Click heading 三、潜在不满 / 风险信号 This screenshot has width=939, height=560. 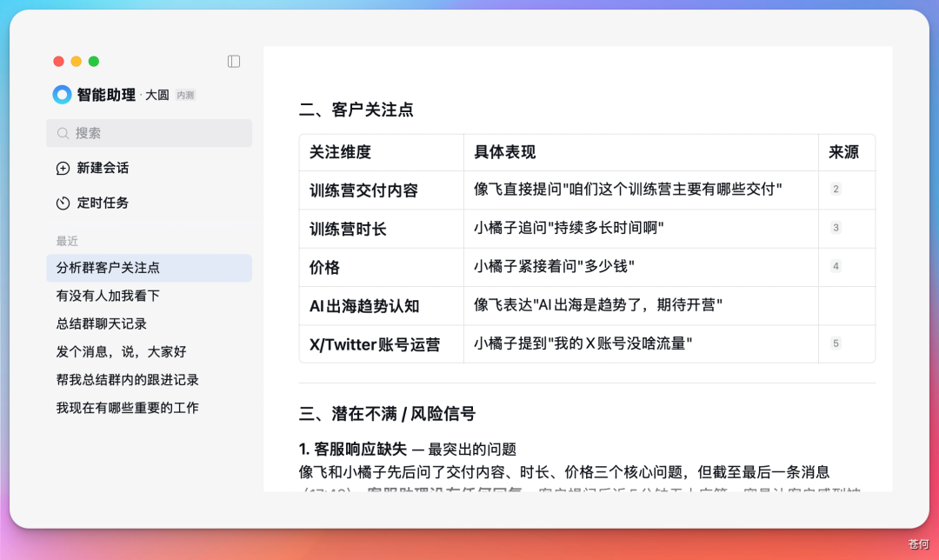[x=387, y=414]
